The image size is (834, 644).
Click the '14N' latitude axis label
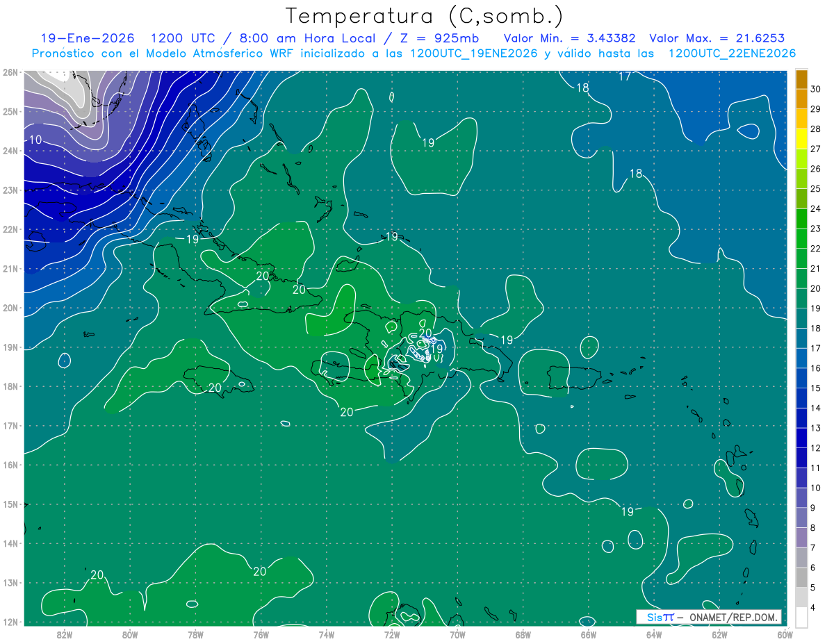(x=10, y=543)
